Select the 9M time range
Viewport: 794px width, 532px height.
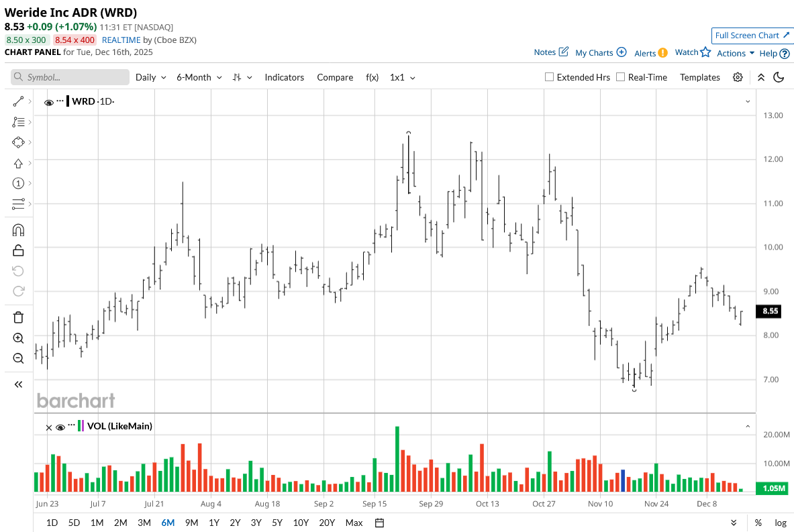pos(191,523)
